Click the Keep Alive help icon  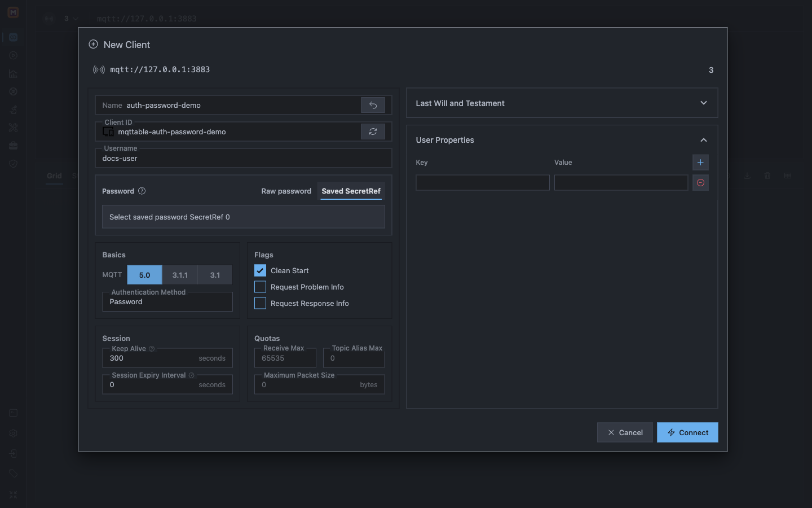pyautogui.click(x=152, y=349)
